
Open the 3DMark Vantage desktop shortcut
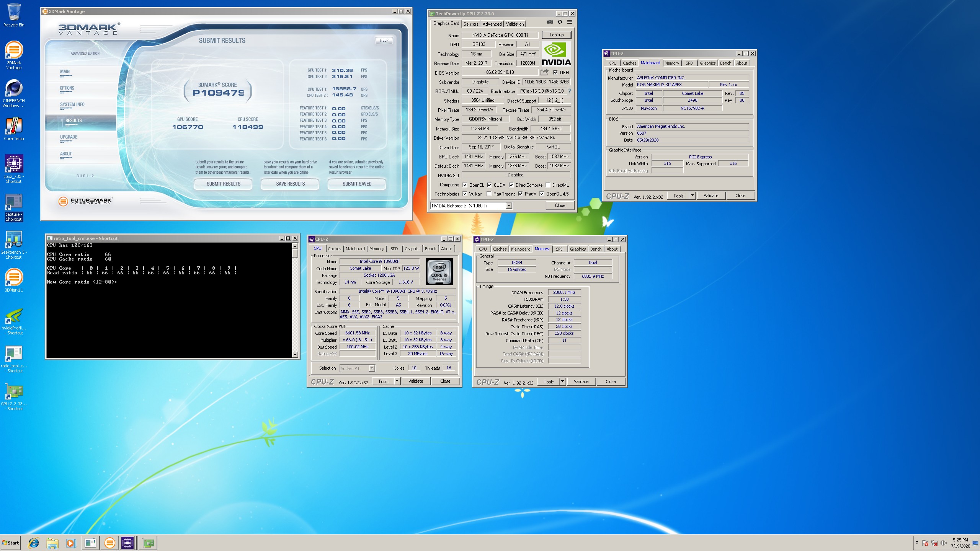point(14,55)
